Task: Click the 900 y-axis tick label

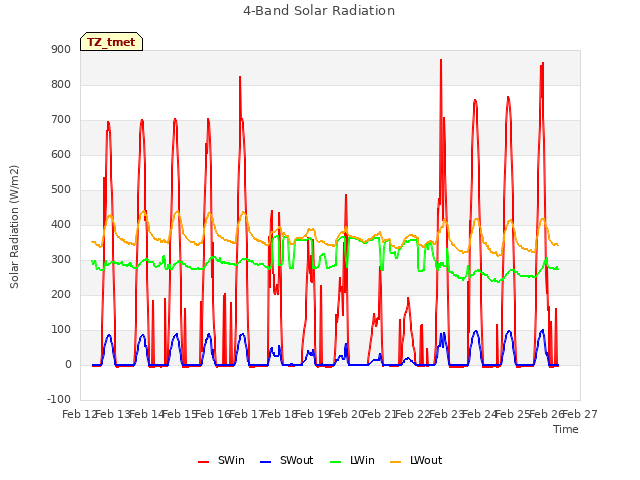Action: tap(61, 49)
